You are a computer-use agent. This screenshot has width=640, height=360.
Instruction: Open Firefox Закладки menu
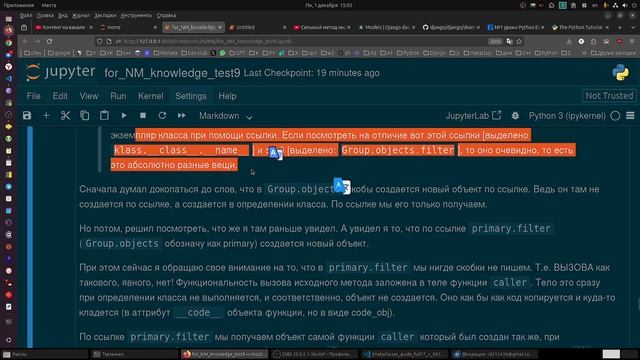[x=105, y=16]
